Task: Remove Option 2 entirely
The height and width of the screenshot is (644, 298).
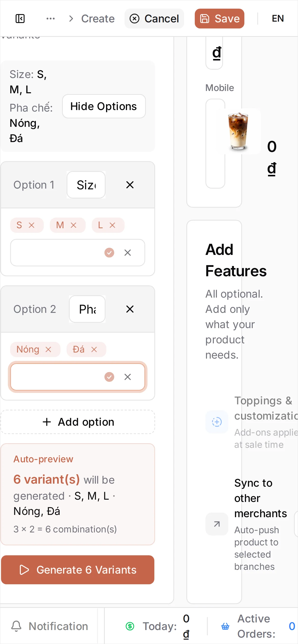Action: [130, 309]
